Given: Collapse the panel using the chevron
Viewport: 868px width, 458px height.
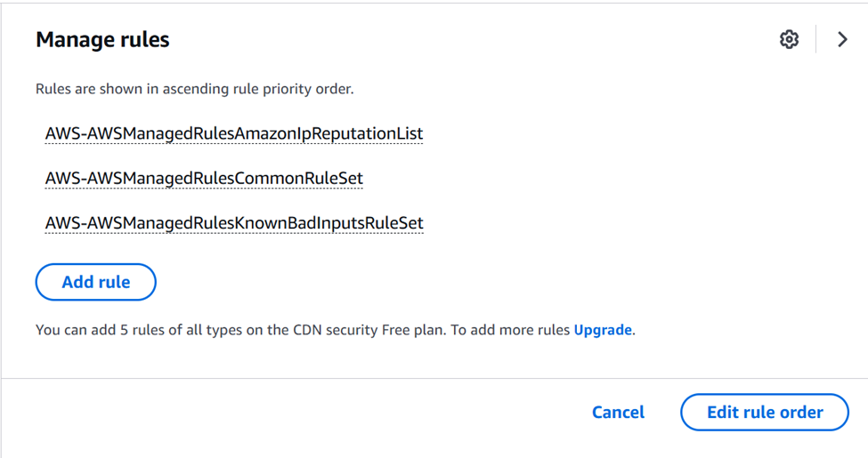Looking at the screenshot, I should [x=842, y=39].
